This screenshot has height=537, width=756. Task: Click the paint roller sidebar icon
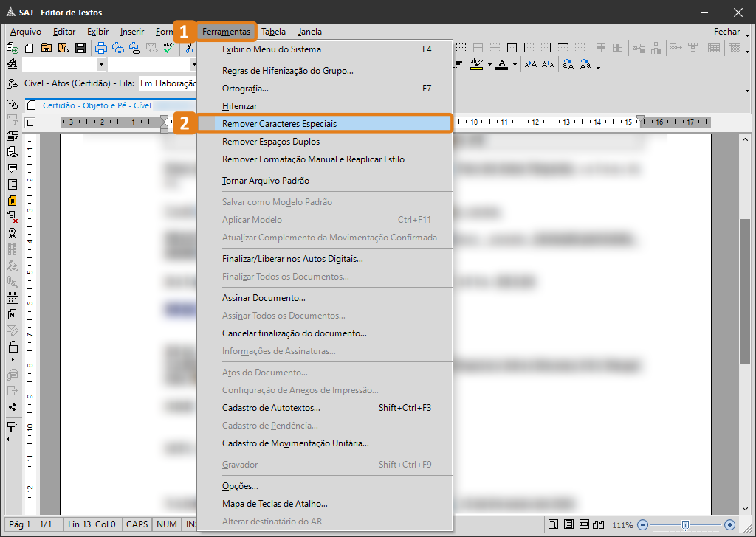click(x=12, y=427)
